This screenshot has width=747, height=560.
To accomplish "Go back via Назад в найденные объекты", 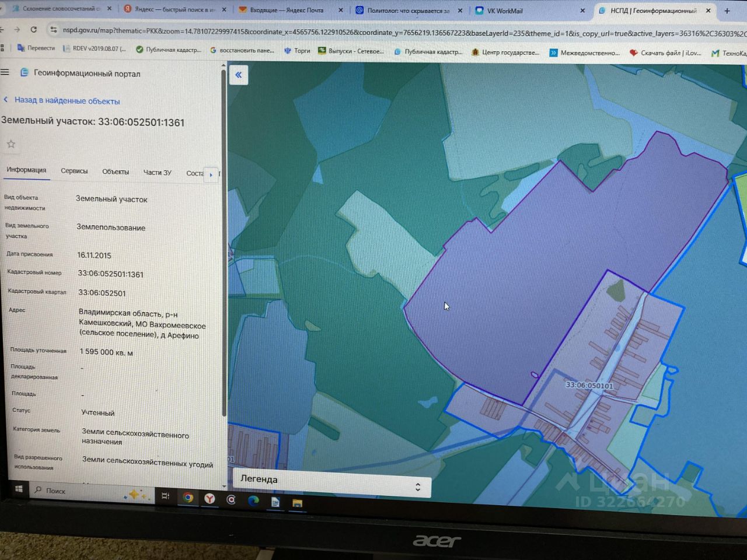I will coord(62,100).
